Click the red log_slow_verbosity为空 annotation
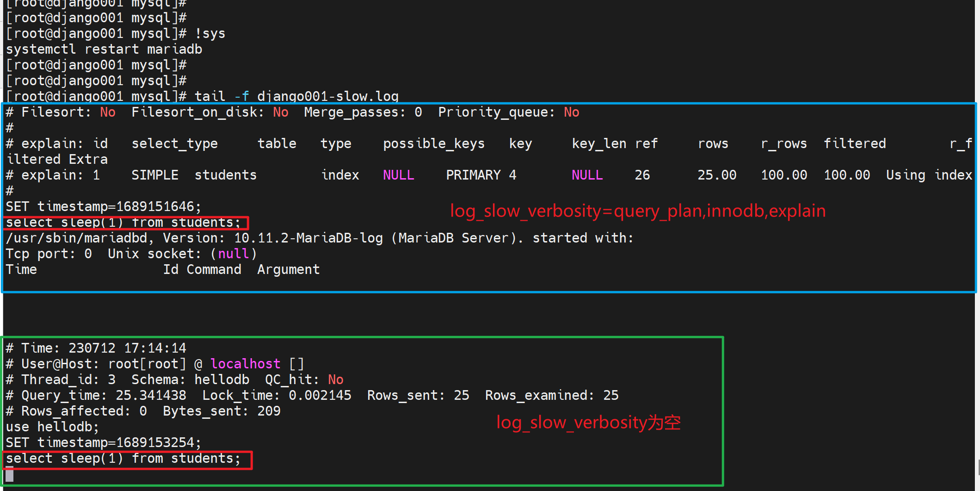Screen dimensions: 980x491 (x=588, y=423)
